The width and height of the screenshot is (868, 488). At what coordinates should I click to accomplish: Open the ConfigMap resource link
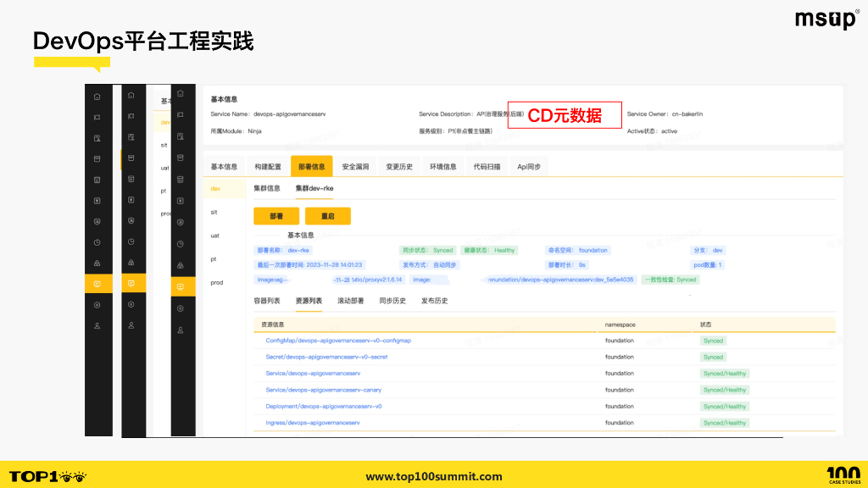[339, 340]
